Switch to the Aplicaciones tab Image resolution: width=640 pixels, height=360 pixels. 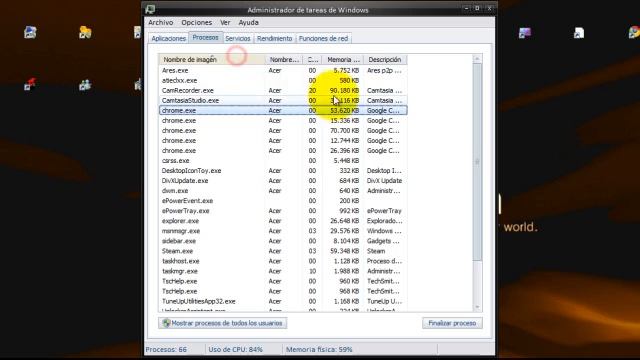169,38
